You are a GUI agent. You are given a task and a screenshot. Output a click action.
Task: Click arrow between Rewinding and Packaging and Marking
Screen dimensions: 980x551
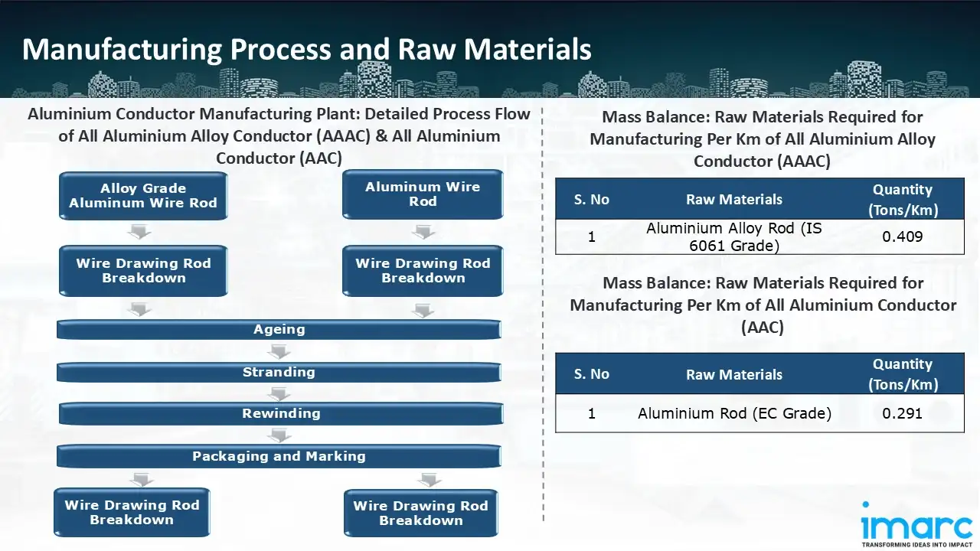click(279, 435)
